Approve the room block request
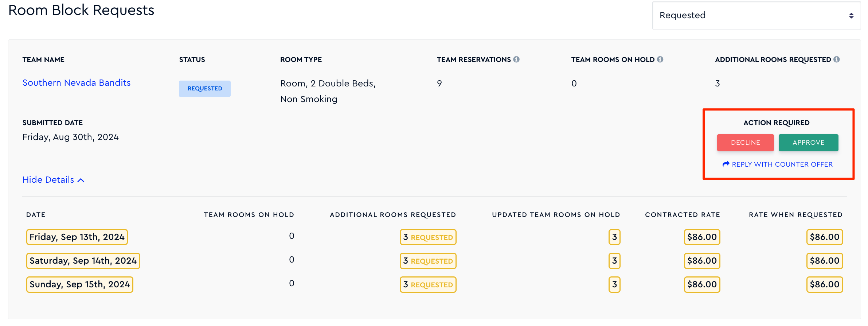Viewport: 868px width, 326px height. pos(808,143)
